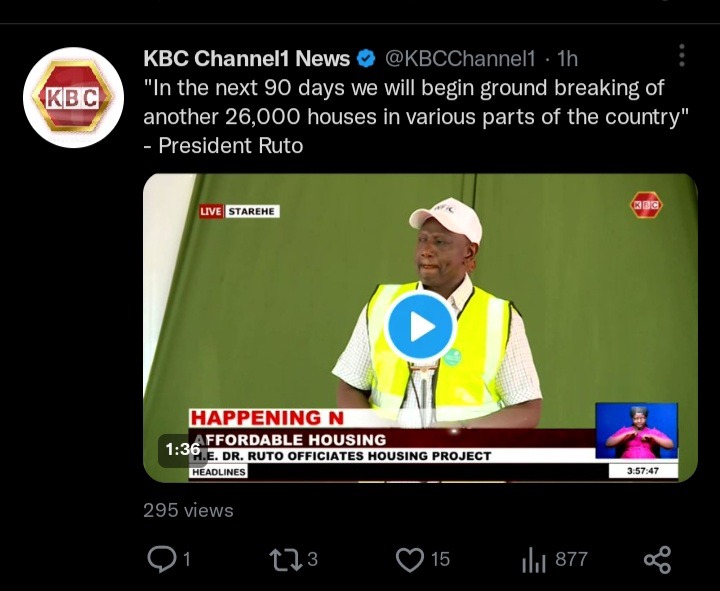Click the sign language interpreter inset
Viewport: 720px width, 591px height.
coord(636,430)
